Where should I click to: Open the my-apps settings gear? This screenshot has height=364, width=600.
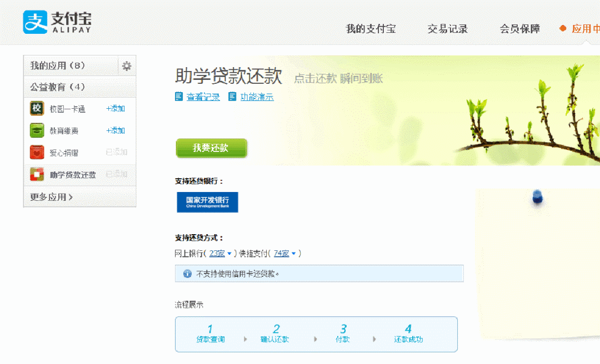(x=127, y=66)
